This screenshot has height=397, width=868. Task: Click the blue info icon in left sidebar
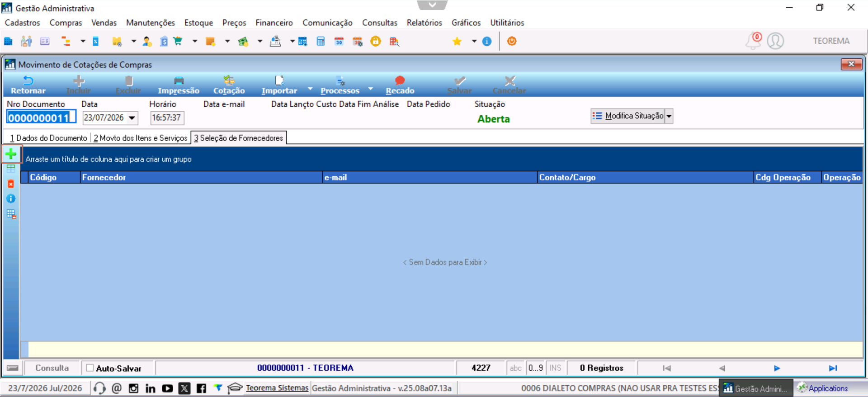11,199
